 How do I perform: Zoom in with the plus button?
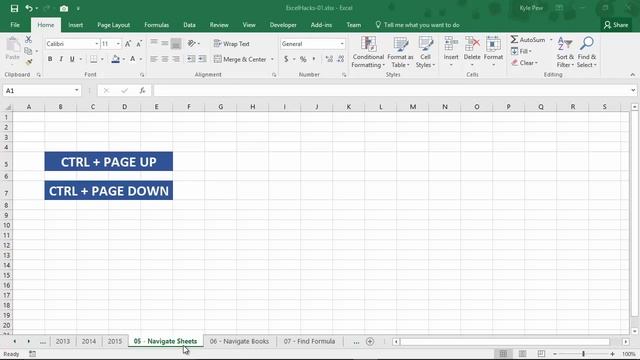point(612,354)
